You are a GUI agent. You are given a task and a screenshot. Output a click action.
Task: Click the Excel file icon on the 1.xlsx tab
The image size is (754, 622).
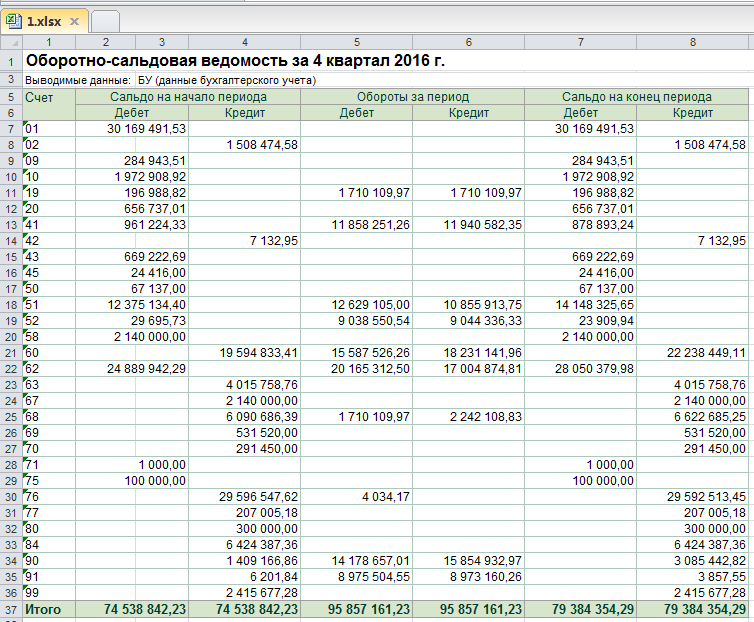coord(13,20)
